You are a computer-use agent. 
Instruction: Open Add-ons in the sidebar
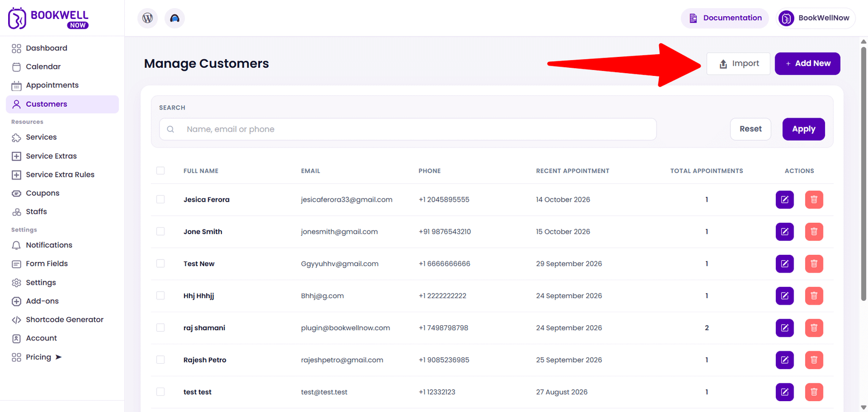click(62, 301)
